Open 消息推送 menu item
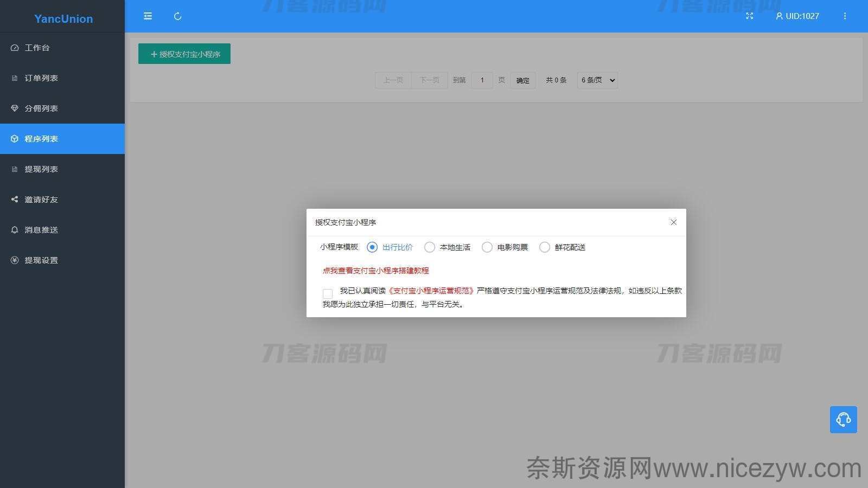The height and width of the screenshot is (488, 868). tap(62, 230)
